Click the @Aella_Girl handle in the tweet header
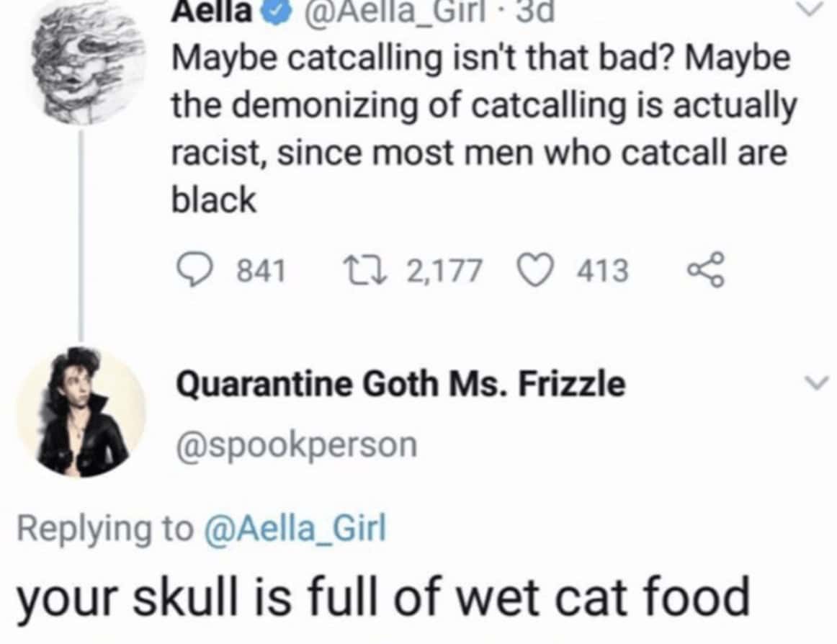This screenshot has width=837, height=644. (375, 13)
